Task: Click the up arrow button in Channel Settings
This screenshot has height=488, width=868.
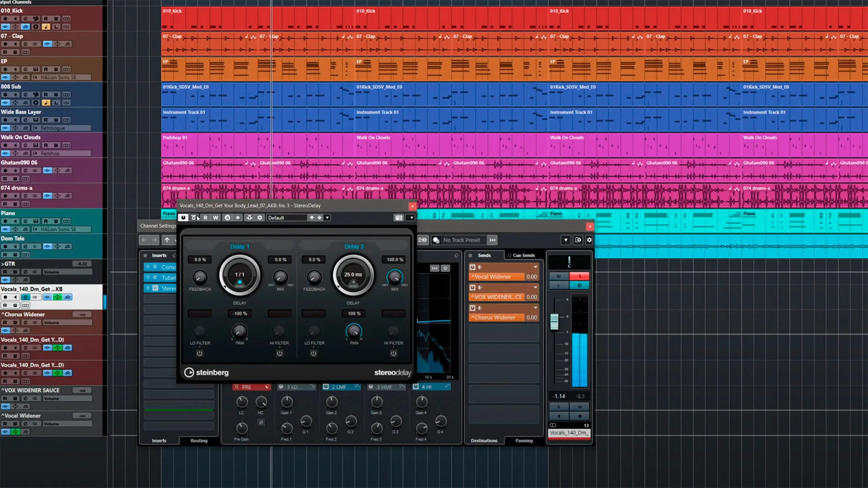Action: pos(167,240)
